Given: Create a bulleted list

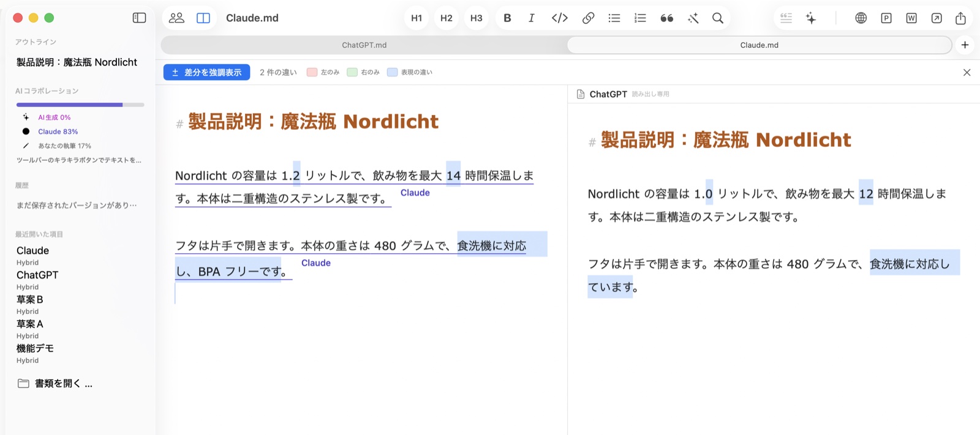Looking at the screenshot, I should pos(614,18).
